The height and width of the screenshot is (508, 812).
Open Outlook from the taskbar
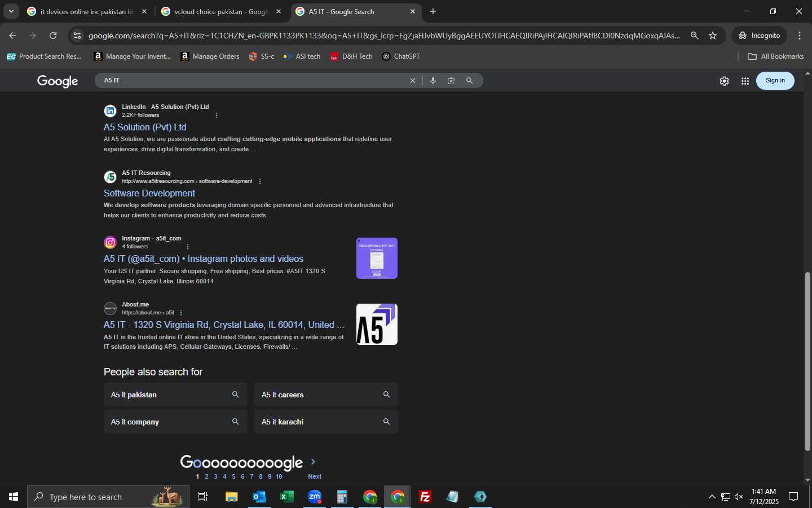(x=259, y=497)
